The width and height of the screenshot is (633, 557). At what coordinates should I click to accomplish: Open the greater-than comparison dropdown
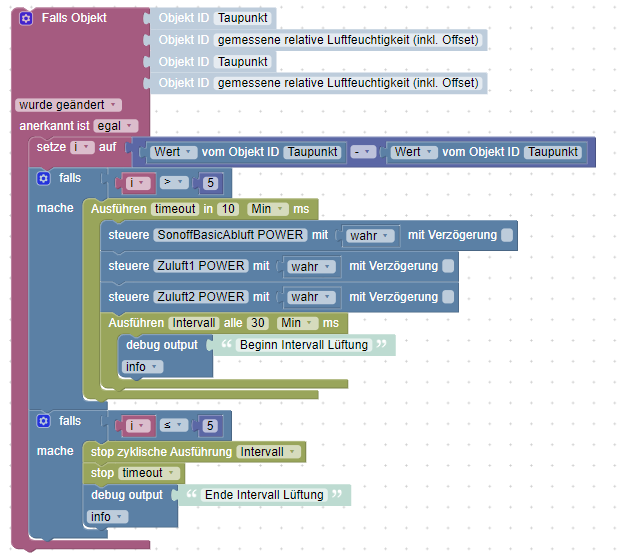(174, 182)
